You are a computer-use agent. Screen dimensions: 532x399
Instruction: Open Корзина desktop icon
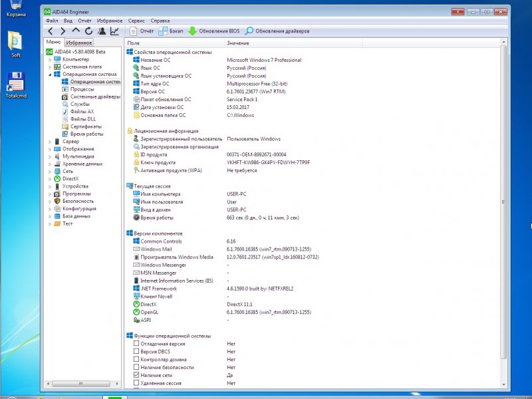(15, 9)
